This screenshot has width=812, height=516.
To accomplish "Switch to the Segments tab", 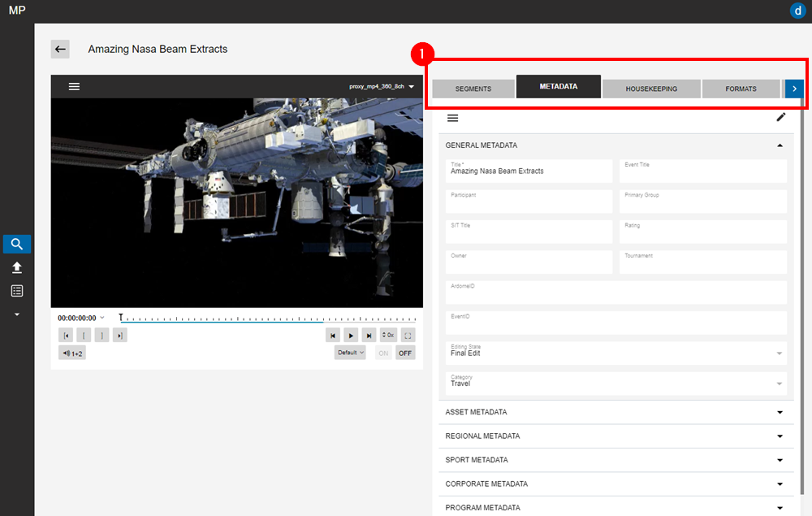I will click(473, 89).
